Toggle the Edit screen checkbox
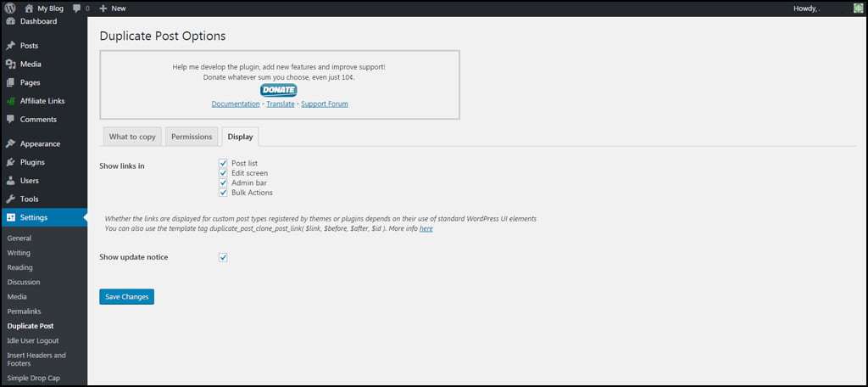The width and height of the screenshot is (868, 387). pos(223,173)
